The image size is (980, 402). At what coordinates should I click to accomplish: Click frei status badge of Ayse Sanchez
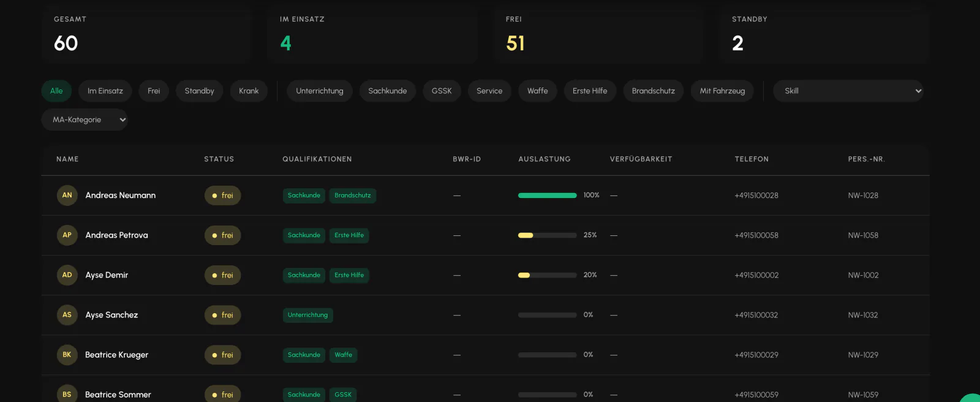(223, 315)
